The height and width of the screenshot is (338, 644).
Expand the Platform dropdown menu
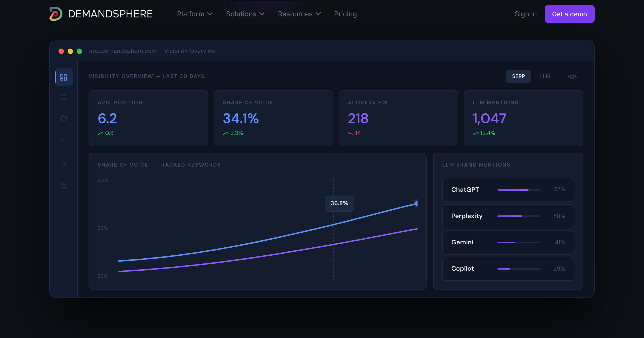[x=195, y=14]
